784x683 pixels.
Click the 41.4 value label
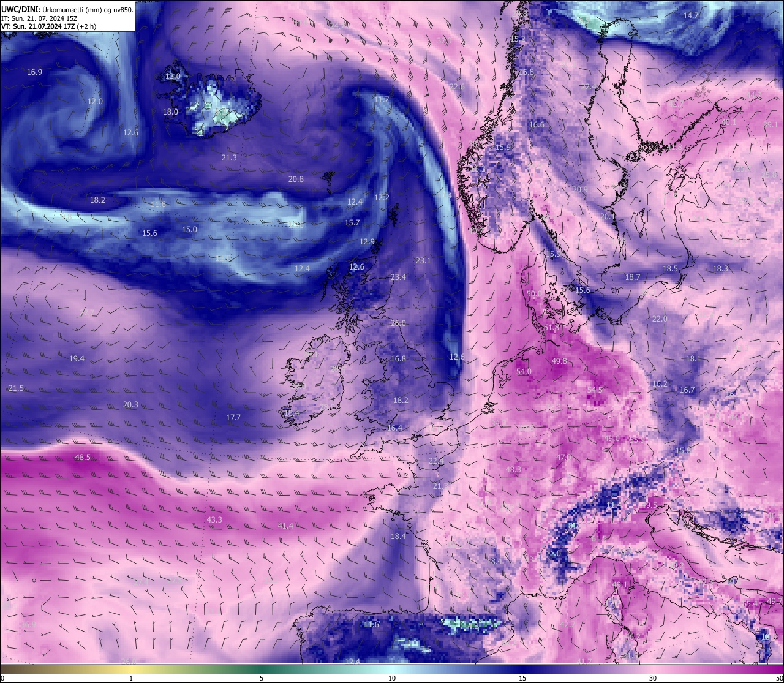(x=285, y=526)
